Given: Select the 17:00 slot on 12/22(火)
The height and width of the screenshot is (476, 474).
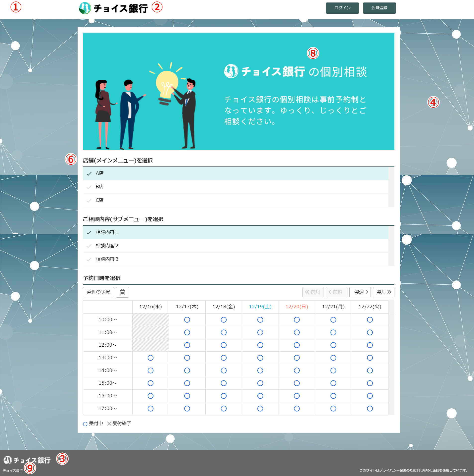Looking at the screenshot, I should 370,409.
